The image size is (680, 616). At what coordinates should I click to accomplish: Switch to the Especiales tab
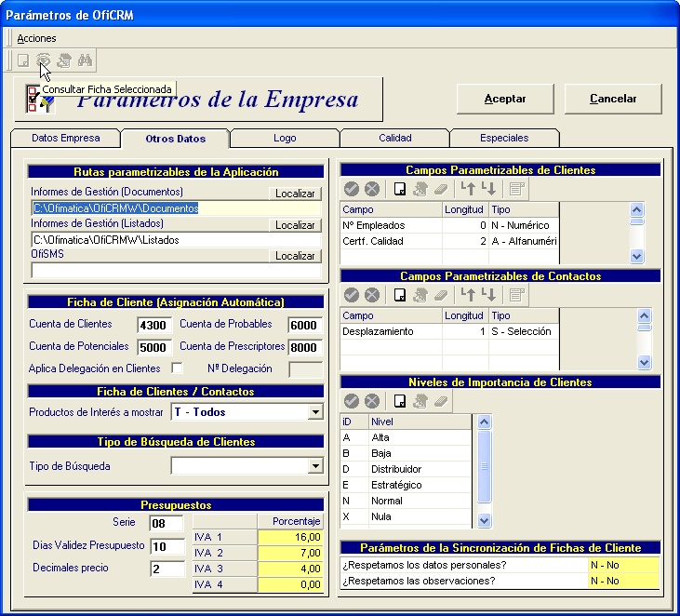coord(504,138)
